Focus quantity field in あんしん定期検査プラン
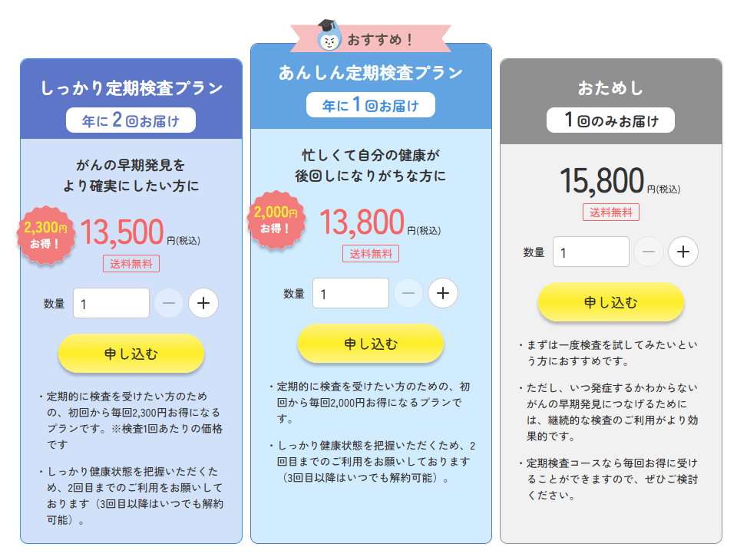This screenshot has height=560, width=737. click(351, 293)
